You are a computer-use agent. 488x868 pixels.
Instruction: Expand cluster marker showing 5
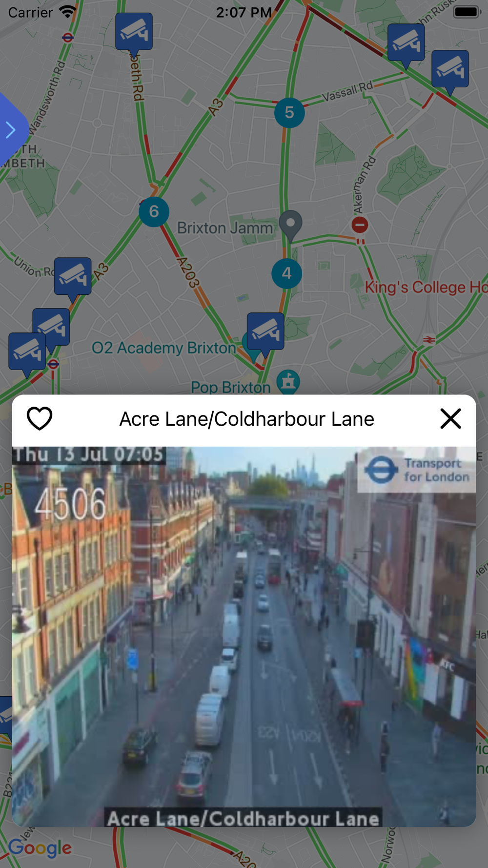(x=289, y=113)
